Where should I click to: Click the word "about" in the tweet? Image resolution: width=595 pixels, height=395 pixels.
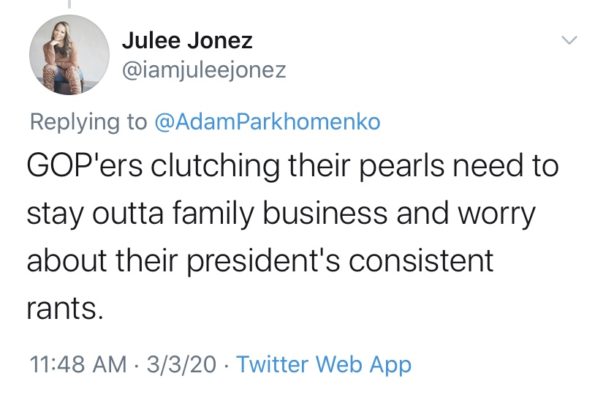[67, 261]
